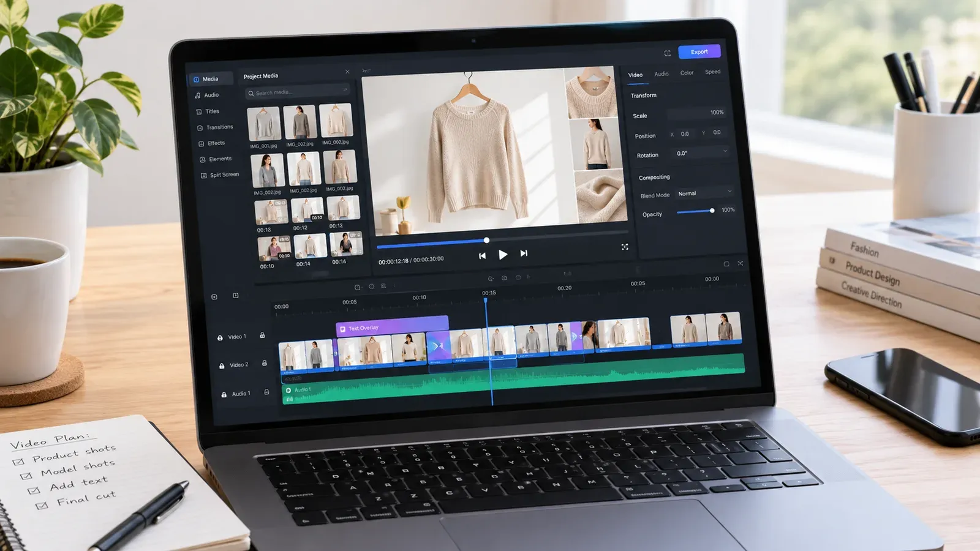The height and width of the screenshot is (551, 980).
Task: Click the 00:00:12:18 timecode text
Action: (393, 261)
